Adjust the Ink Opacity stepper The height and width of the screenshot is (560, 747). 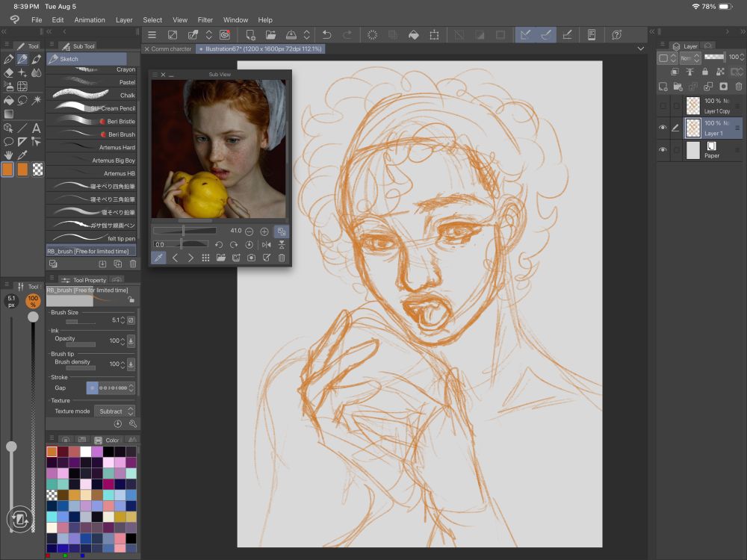click(123, 341)
